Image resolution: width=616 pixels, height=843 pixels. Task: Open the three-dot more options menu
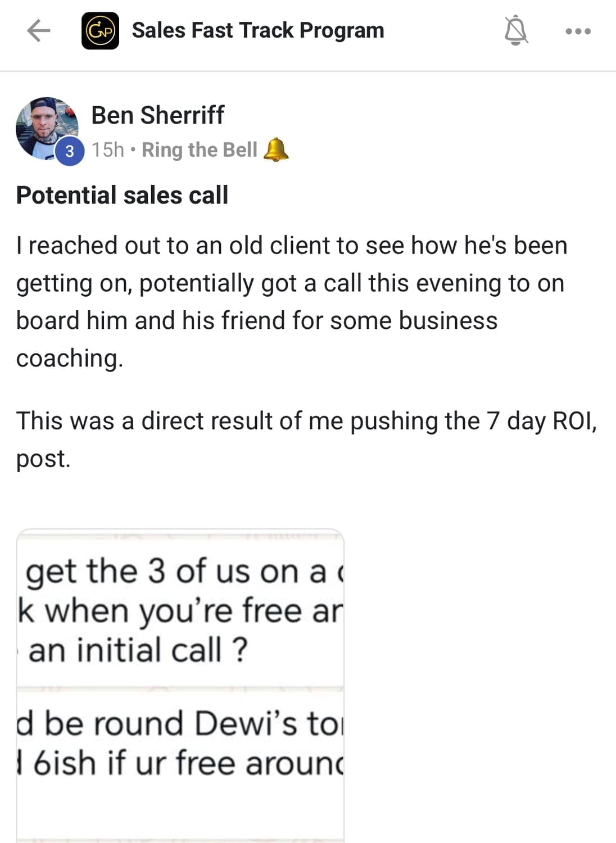tap(578, 31)
